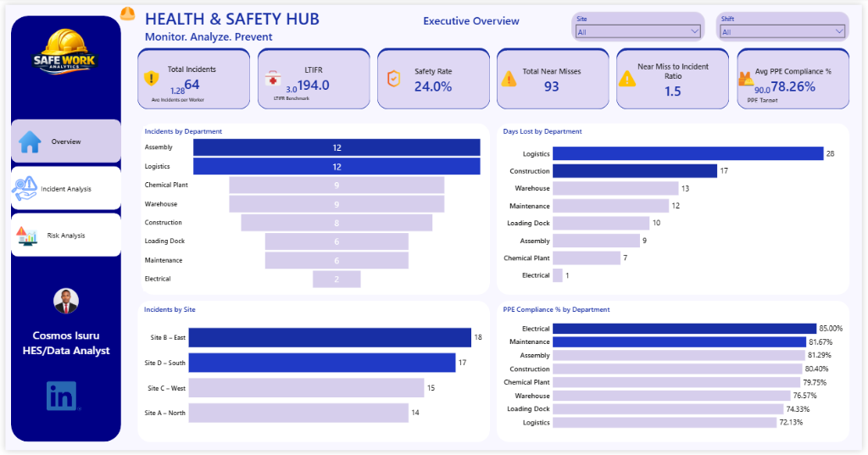Image resolution: width=868 pixels, height=455 pixels.
Task: Select the Loading Dock bar in Days Lost chart
Action: pos(601,223)
